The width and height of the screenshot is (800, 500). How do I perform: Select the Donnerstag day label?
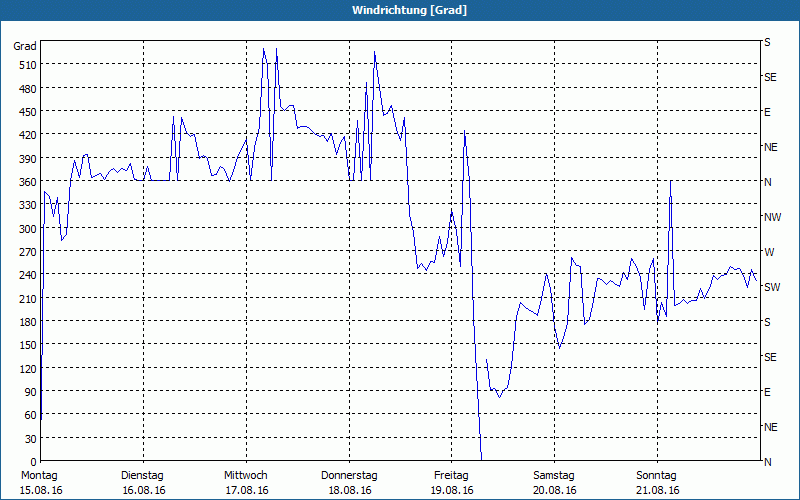[x=349, y=476]
